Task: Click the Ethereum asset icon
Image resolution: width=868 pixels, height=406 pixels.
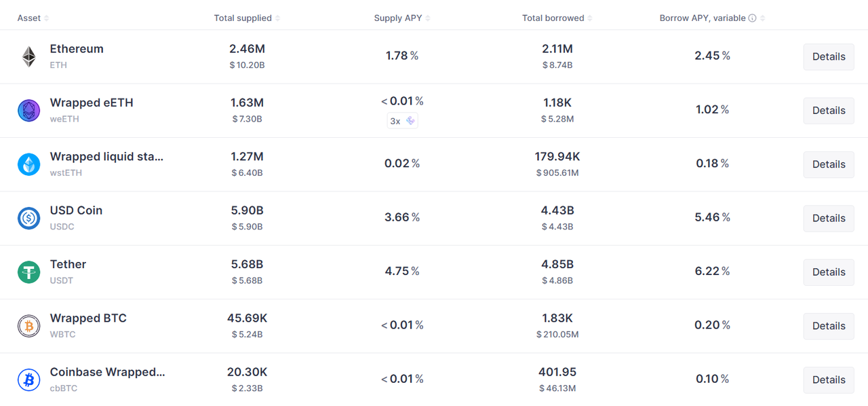Action: 28,56
